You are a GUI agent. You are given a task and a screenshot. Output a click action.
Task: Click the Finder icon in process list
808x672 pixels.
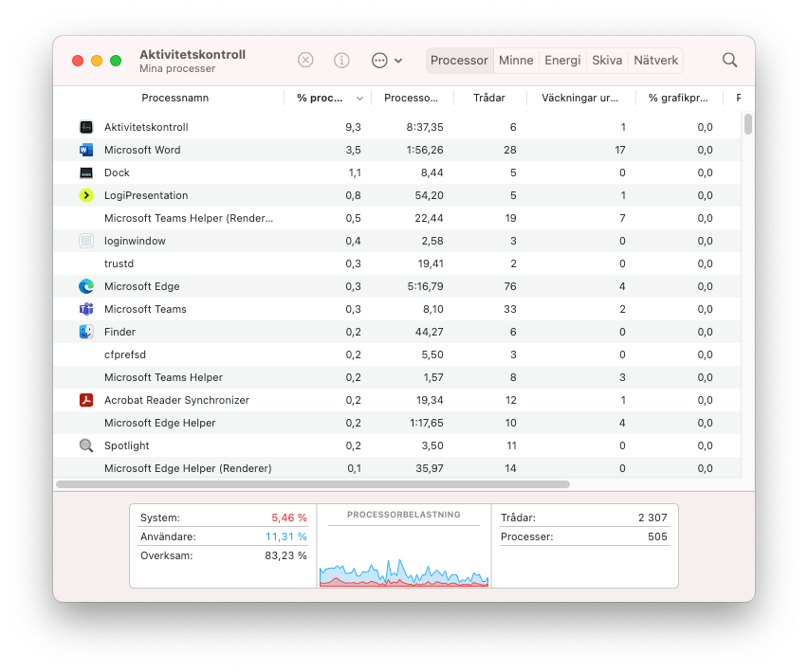coord(86,332)
